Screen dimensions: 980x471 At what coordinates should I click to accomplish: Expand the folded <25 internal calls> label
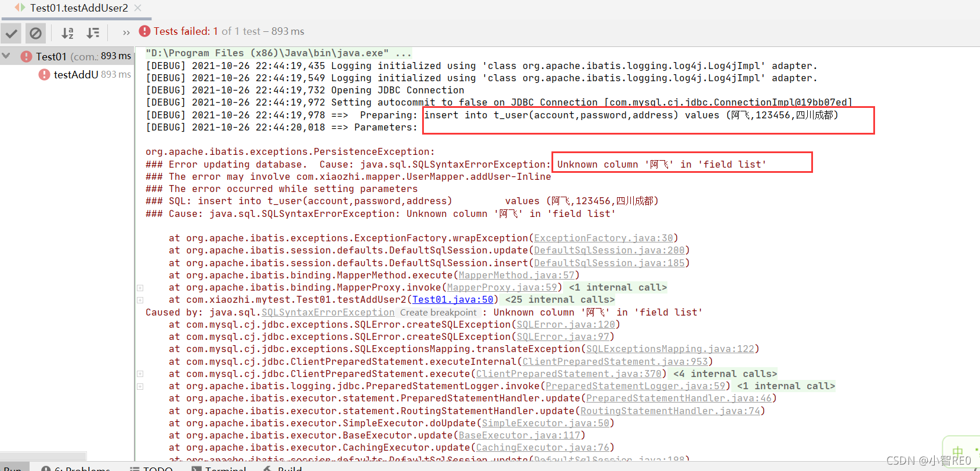(x=560, y=300)
